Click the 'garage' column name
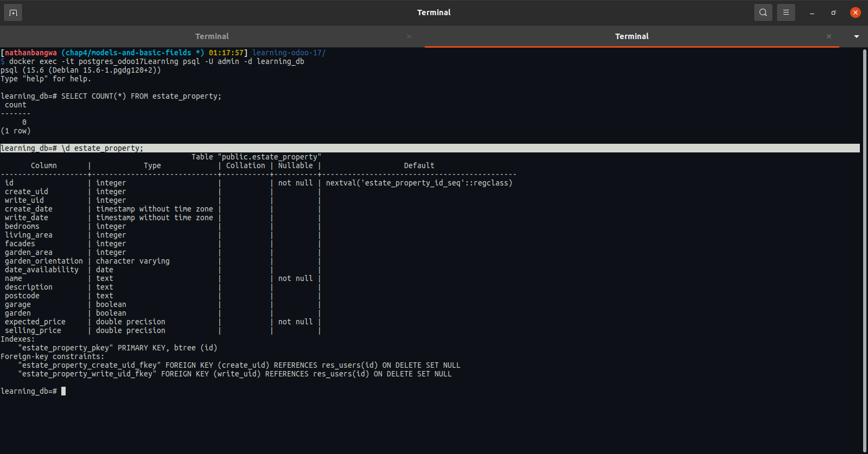This screenshot has width=868, height=454. tap(18, 304)
